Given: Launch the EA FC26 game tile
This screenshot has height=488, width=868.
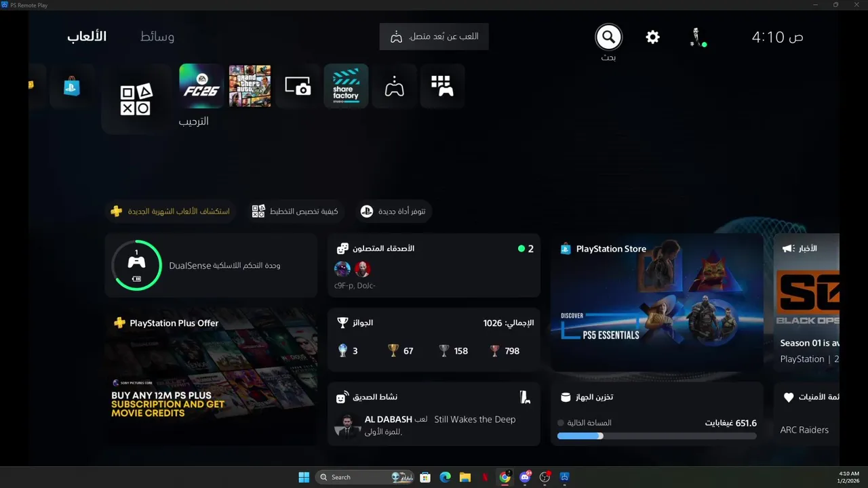Looking at the screenshot, I should point(201,86).
